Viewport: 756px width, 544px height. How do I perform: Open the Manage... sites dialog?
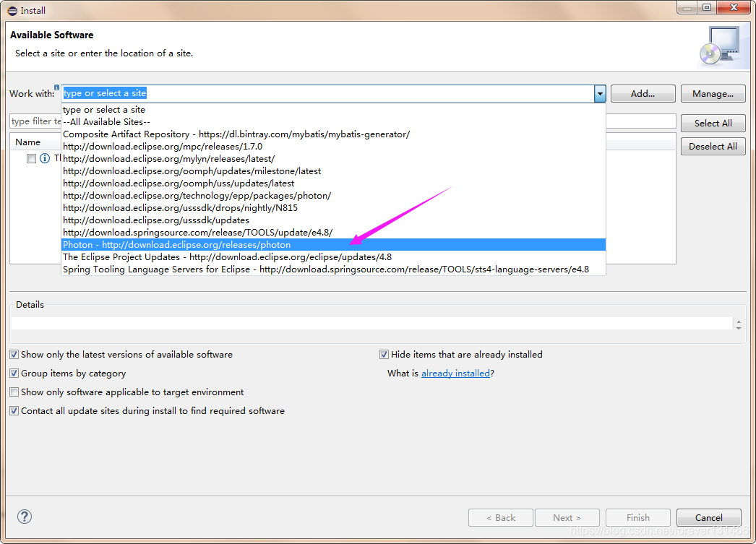point(713,94)
